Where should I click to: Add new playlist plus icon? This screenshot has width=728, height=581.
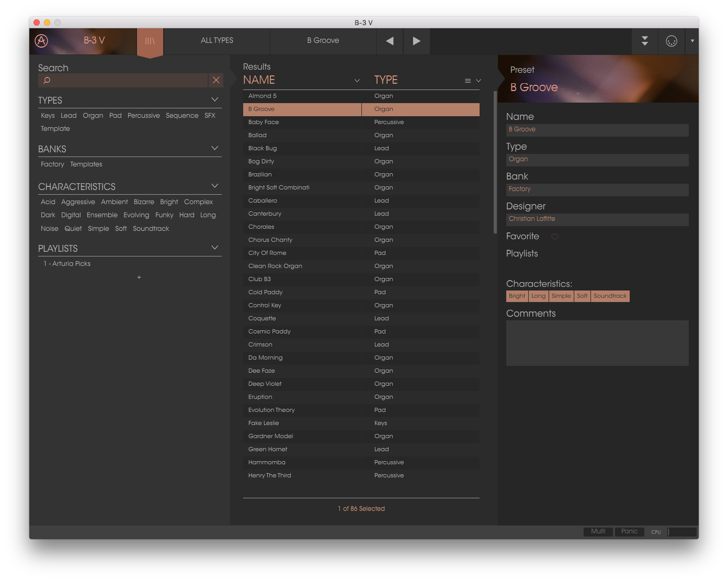[x=139, y=277]
